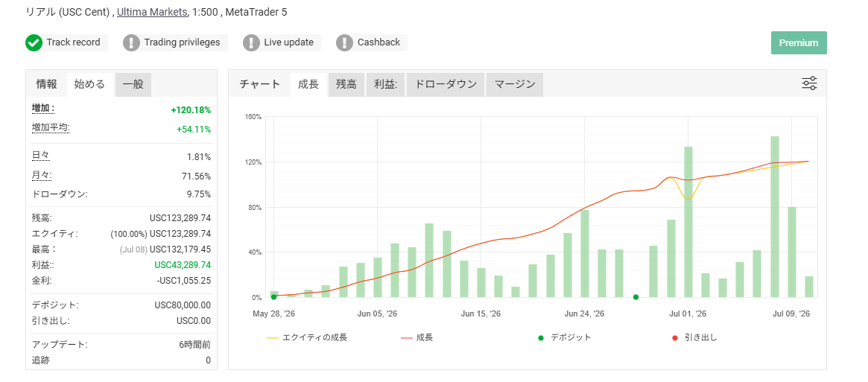
Task: Click the USC43,289.74 profit value
Action: (x=183, y=264)
